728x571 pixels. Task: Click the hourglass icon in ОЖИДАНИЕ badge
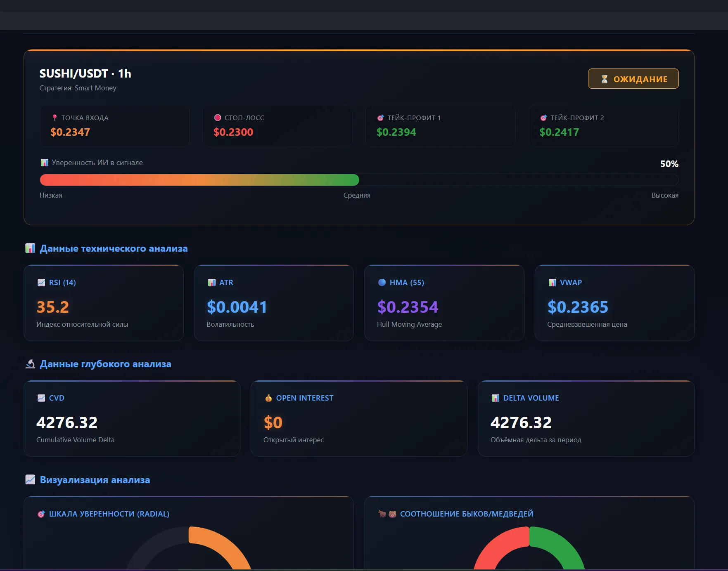pos(604,79)
